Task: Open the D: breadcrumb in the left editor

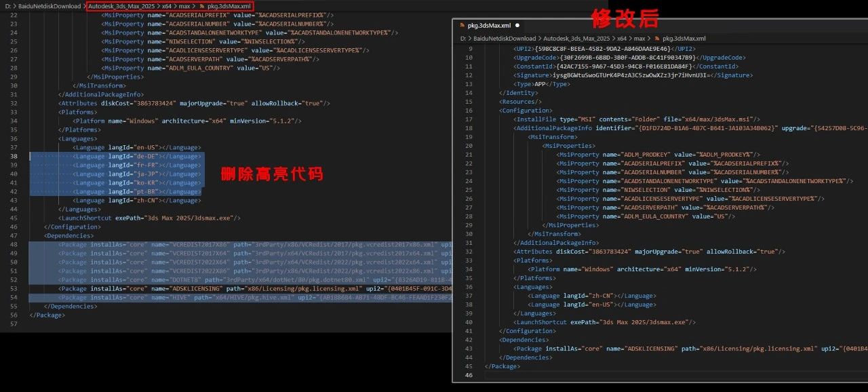Action: 8,6
